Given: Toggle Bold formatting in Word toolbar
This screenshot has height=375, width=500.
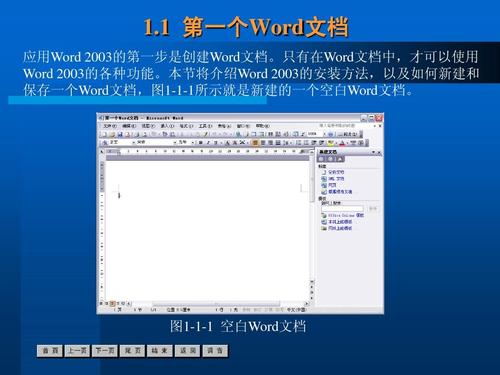Looking at the screenshot, I should [200, 142].
